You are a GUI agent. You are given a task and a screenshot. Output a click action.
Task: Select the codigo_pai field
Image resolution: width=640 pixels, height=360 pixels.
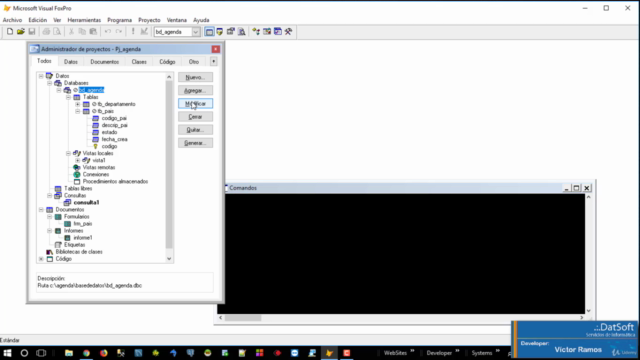click(x=114, y=118)
